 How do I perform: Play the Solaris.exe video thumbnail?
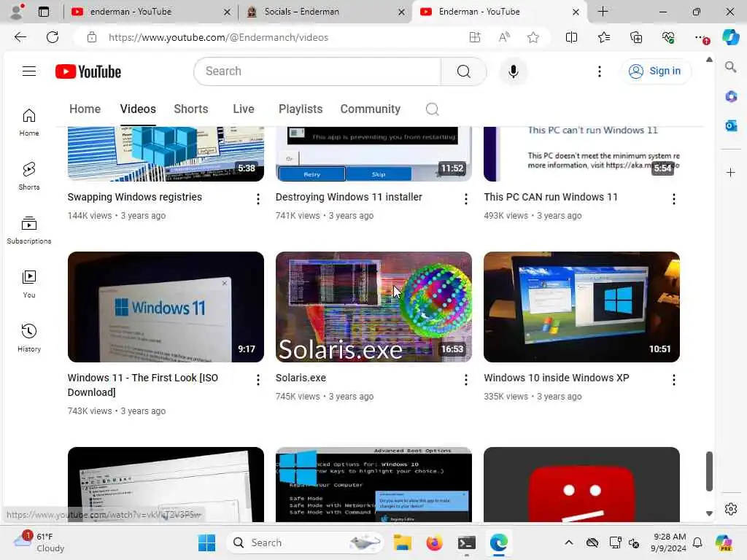tap(373, 307)
